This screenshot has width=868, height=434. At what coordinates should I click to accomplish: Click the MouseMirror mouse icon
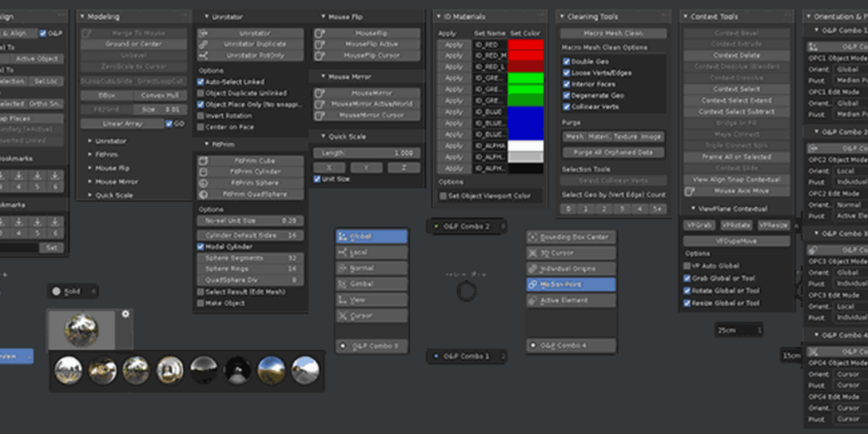(320, 93)
